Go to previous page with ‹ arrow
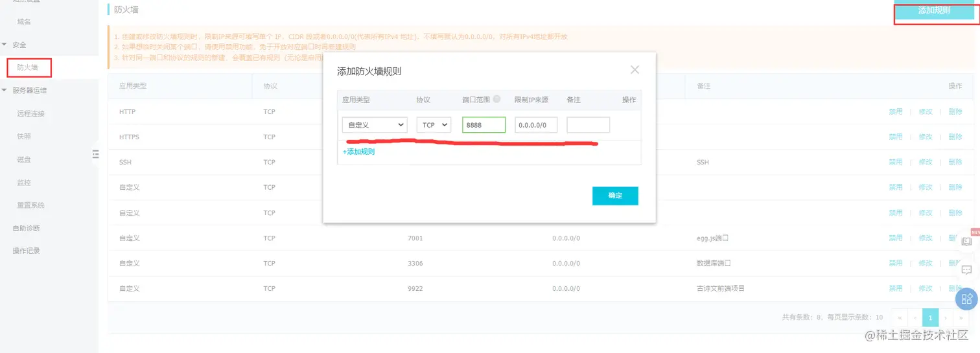Viewport: 980px width, 353px height. click(915, 317)
